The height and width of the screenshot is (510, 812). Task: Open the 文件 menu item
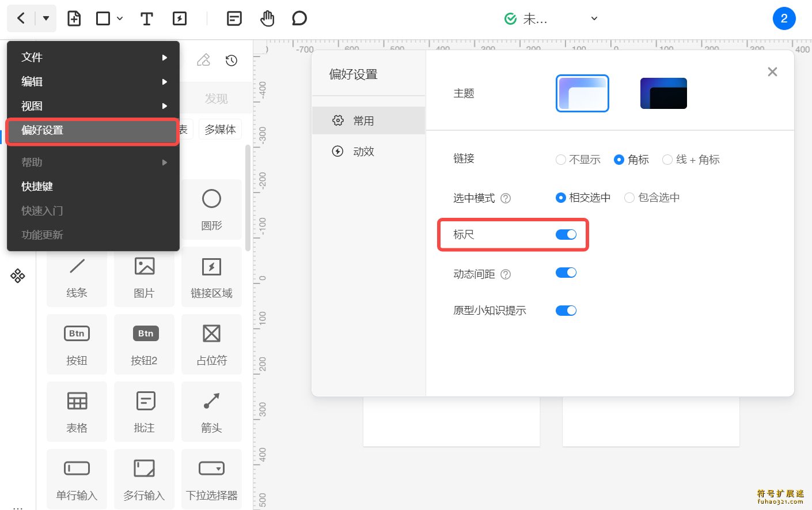93,57
